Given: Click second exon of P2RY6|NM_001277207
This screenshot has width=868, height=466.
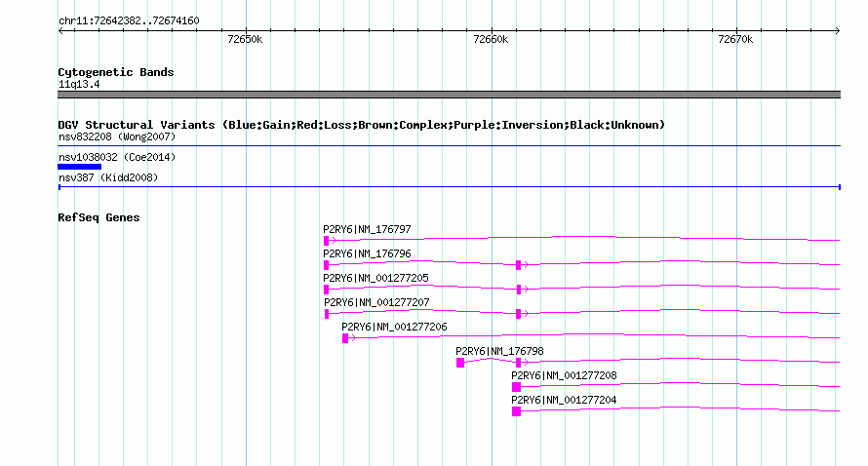Looking at the screenshot, I should click(x=518, y=314).
